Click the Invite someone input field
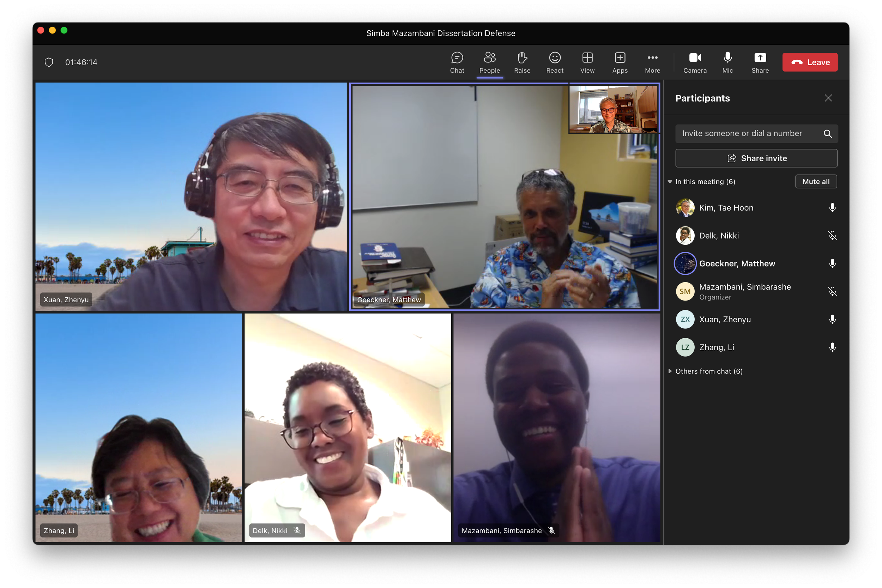The image size is (882, 588). [x=742, y=133]
